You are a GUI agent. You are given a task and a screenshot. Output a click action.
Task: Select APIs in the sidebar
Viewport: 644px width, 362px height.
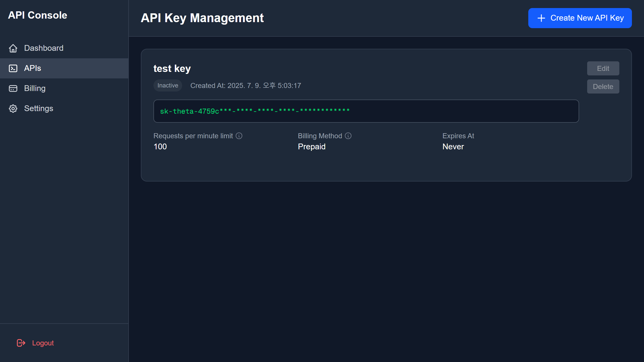[64, 68]
